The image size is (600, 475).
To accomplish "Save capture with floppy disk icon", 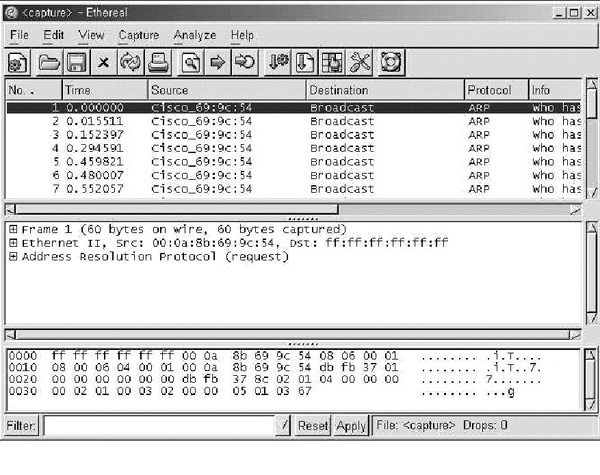I will [76, 62].
